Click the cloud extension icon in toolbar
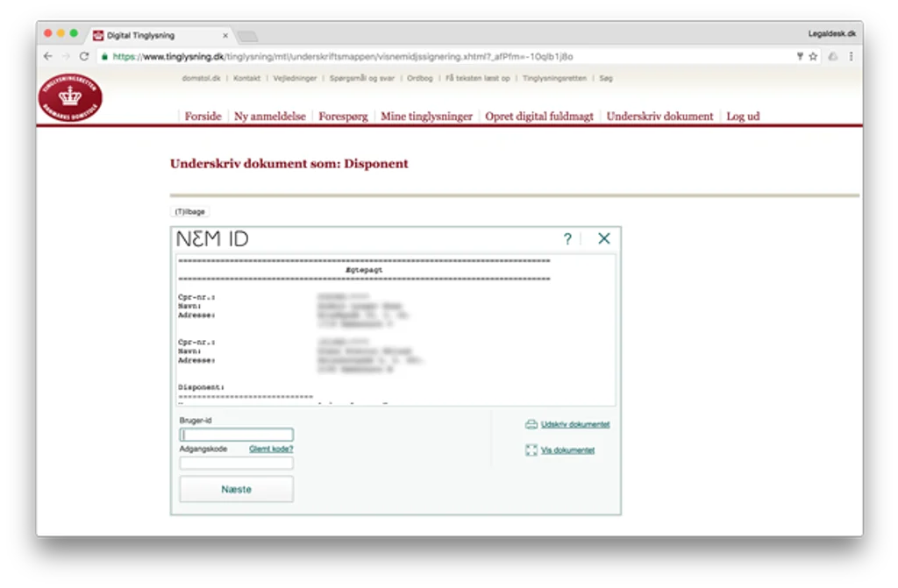Viewport: 898px width, 588px height. 833,56
